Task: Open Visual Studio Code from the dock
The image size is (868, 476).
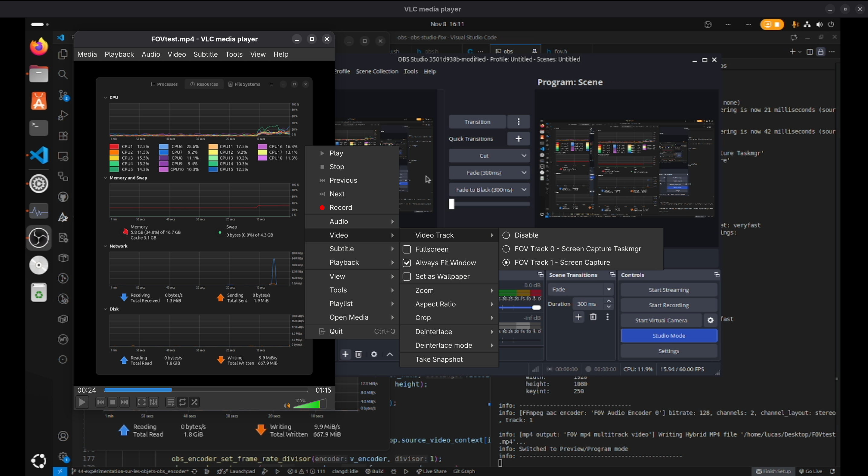Action: [x=39, y=155]
